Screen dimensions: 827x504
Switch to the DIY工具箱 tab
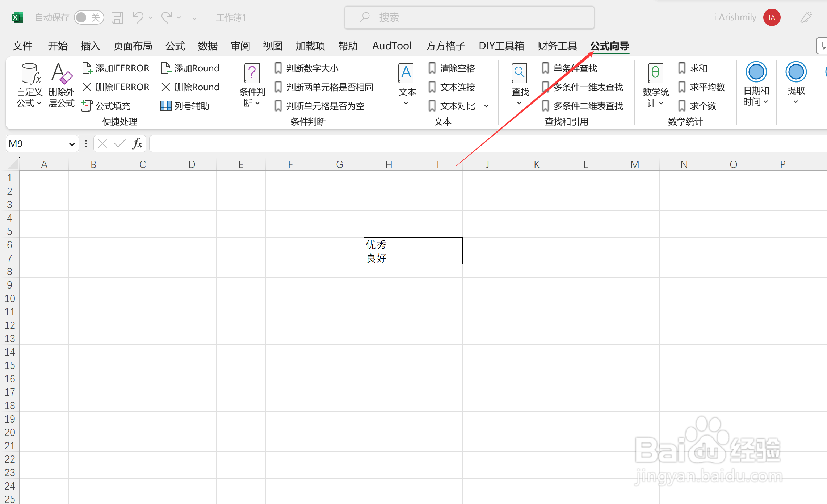[x=501, y=46]
